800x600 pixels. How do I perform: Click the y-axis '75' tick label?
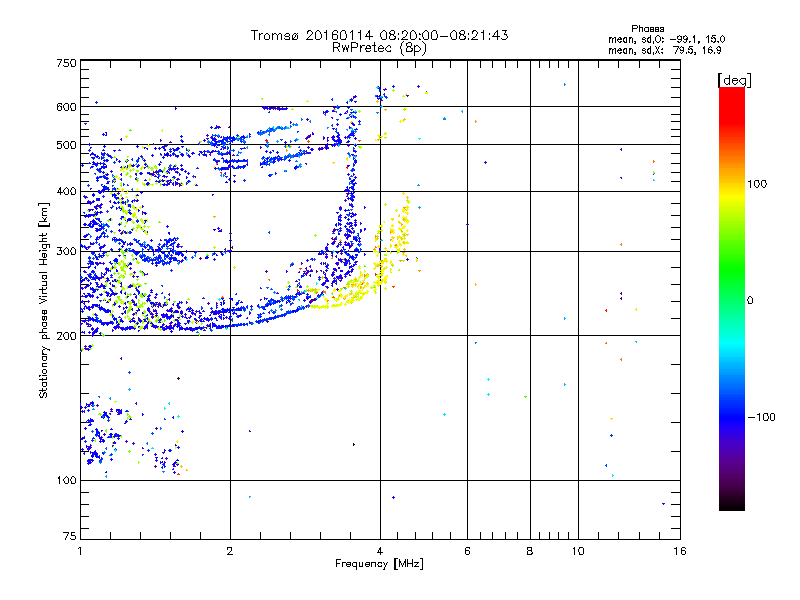click(x=70, y=536)
